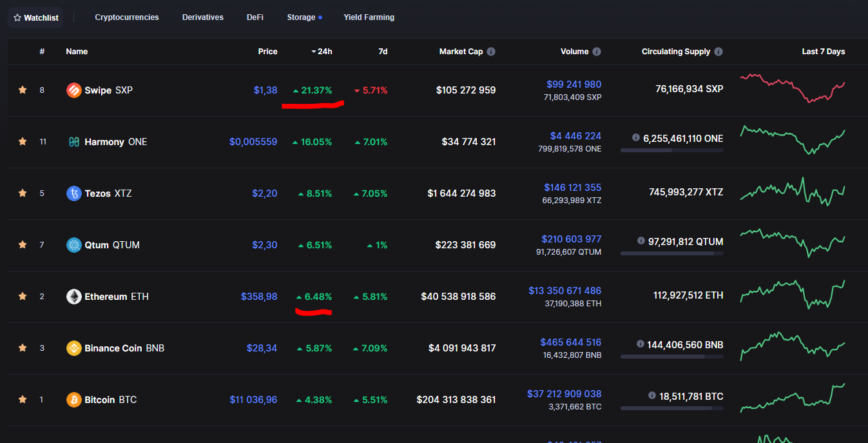Click the Ethereum coin logo

pos(74,297)
